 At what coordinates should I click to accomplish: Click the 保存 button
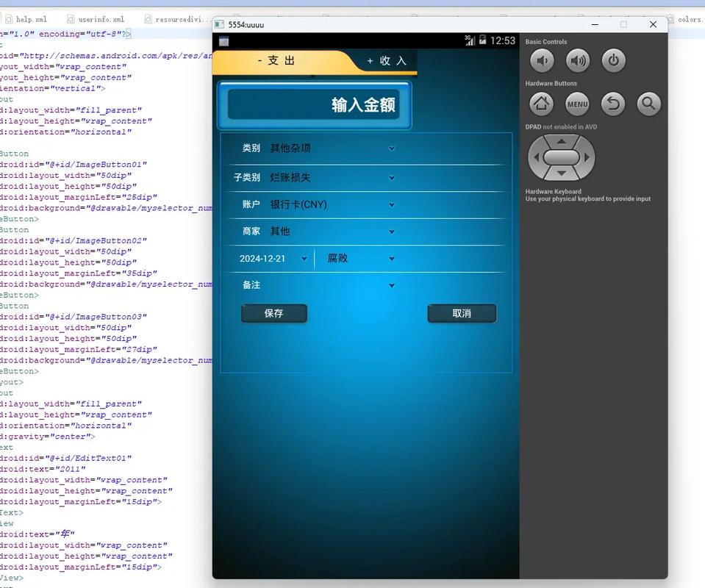click(273, 313)
